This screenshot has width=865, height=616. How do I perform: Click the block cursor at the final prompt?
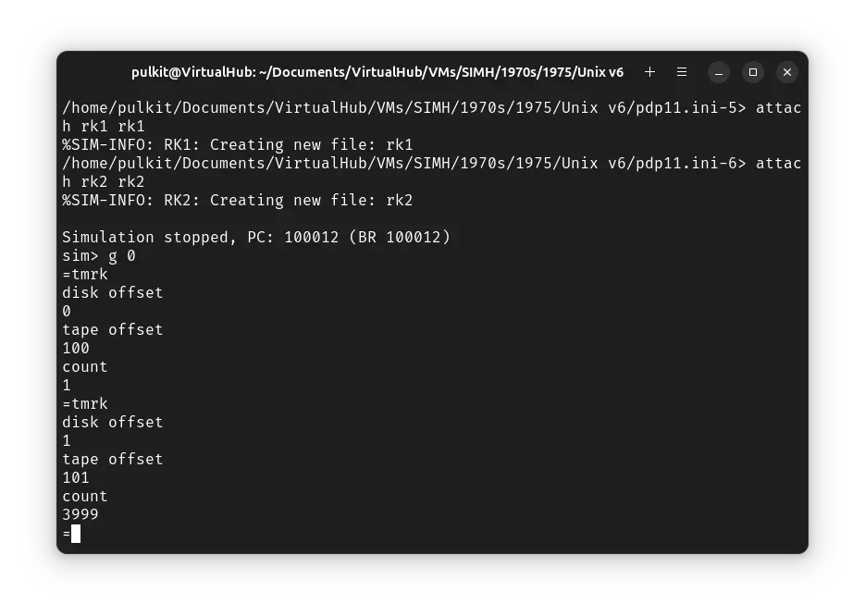pyautogui.click(x=76, y=534)
